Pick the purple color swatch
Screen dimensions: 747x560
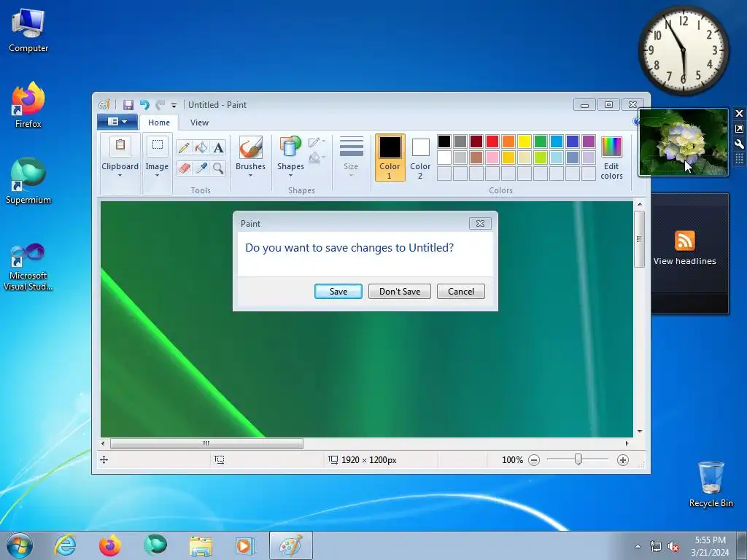pyautogui.click(x=589, y=141)
